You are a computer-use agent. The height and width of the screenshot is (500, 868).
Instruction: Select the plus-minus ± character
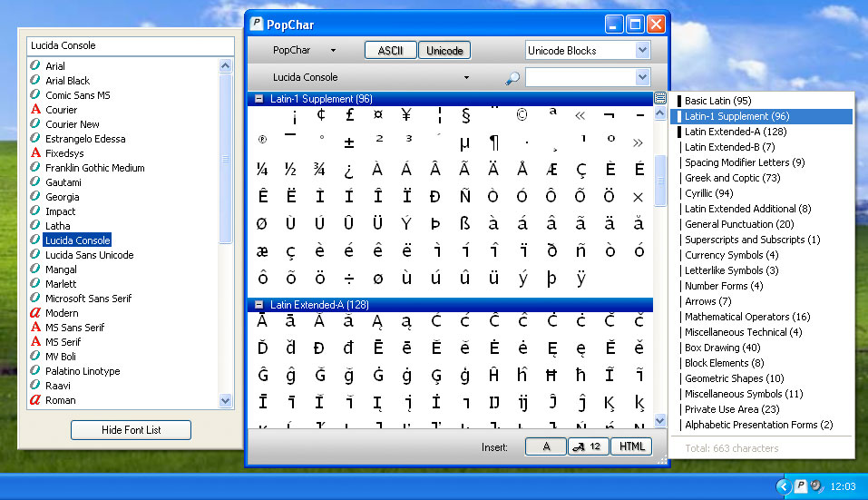[x=349, y=142]
